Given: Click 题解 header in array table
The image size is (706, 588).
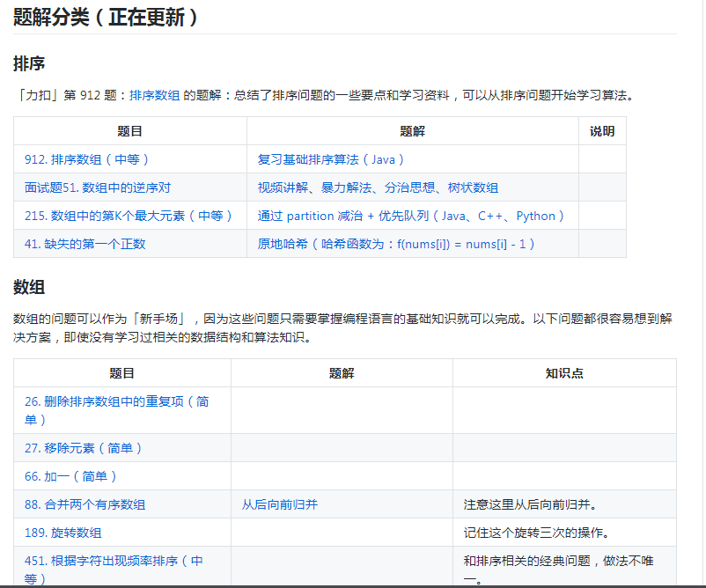Looking at the screenshot, I should (342, 373).
